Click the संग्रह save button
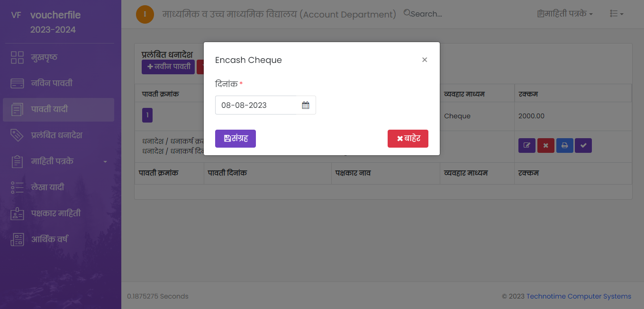Image resolution: width=644 pixels, height=309 pixels. (236, 139)
